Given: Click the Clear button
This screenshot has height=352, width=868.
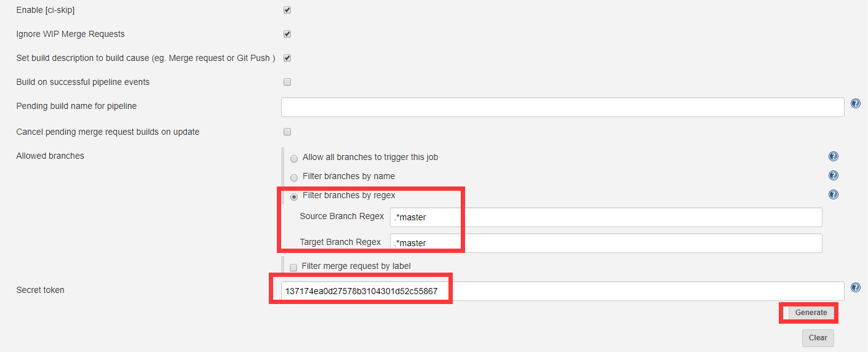Looking at the screenshot, I should point(818,338).
